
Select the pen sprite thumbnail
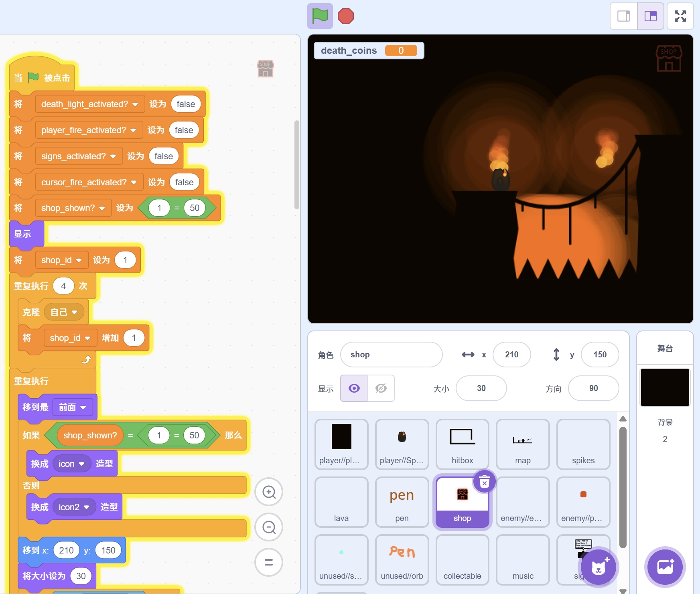pos(402,502)
